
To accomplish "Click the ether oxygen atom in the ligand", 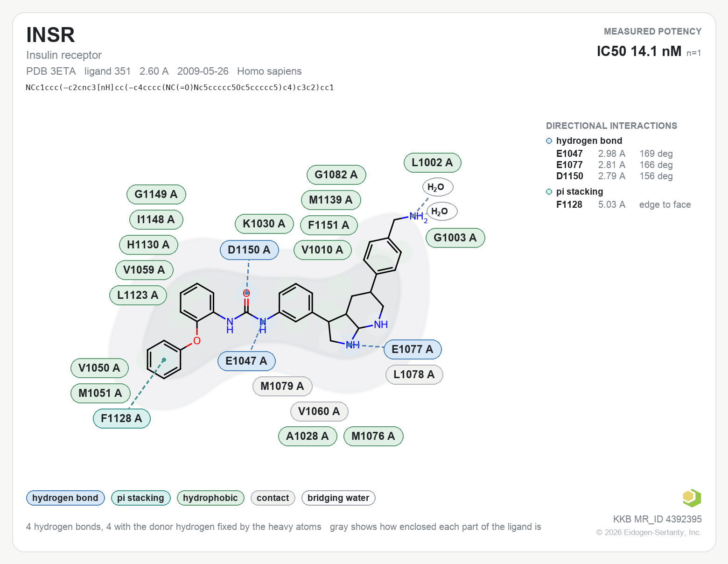I will tap(197, 341).
